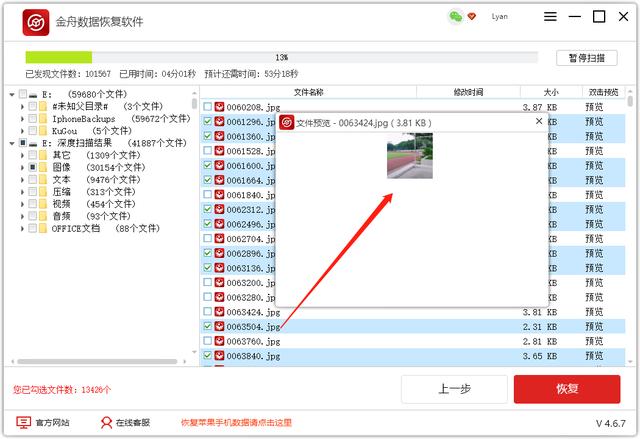Expand the 文本 tree node
640x439 pixels.
(21, 180)
